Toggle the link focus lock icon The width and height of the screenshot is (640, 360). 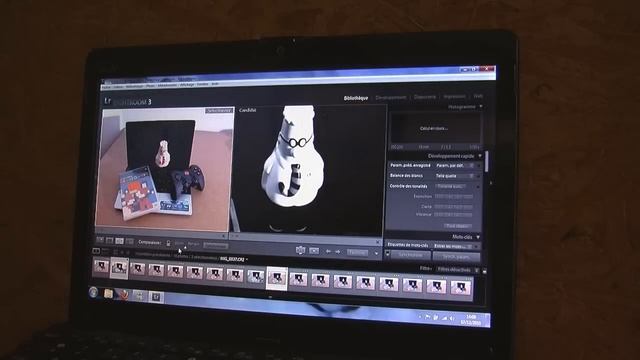point(168,243)
